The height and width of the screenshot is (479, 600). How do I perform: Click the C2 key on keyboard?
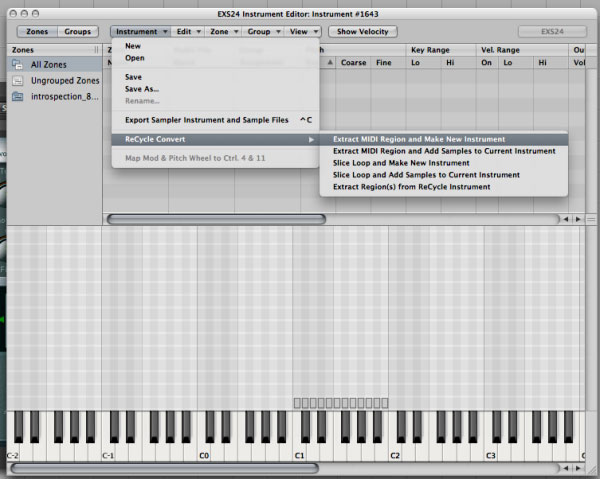tap(395, 451)
